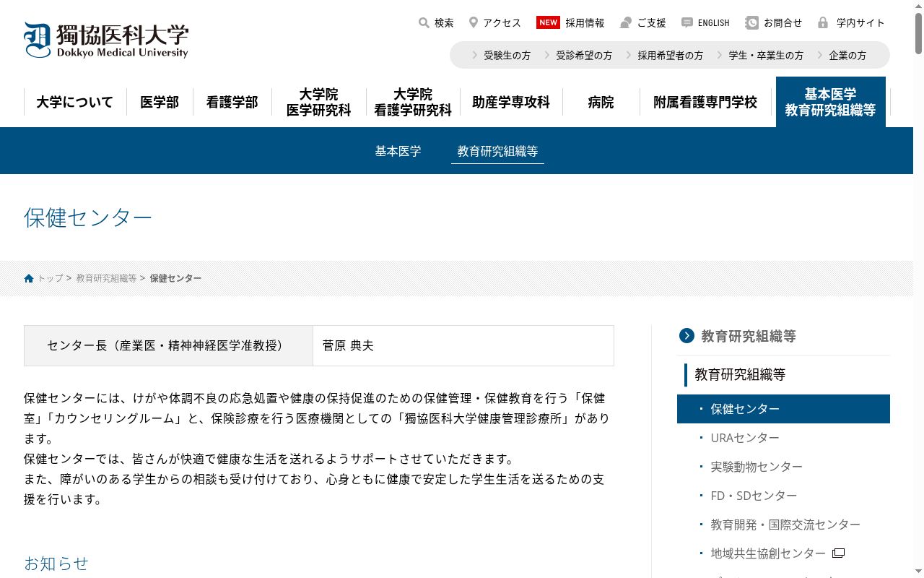Click the external window icon beside 地域共生協創センター
The width and height of the screenshot is (924, 578).
coord(838,553)
